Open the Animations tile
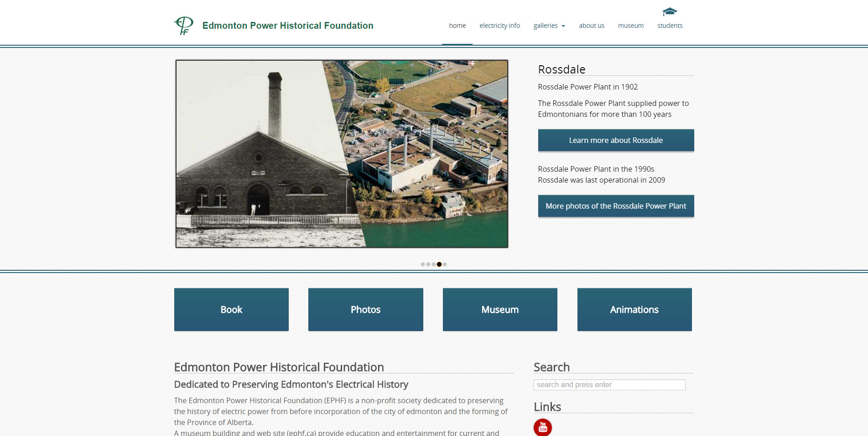 634,310
